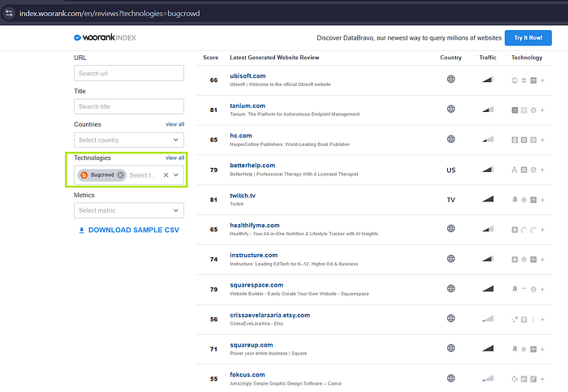Viewport: 568px width, 392px height.
Task: Click the WooRank Index logo
Action: coord(105,37)
